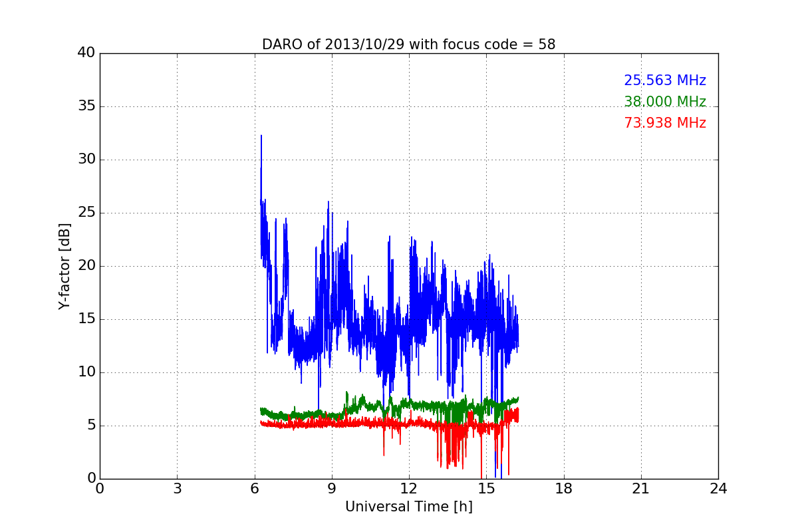Click the plot title mentioning DARO 2013/10/29

tap(409, 45)
